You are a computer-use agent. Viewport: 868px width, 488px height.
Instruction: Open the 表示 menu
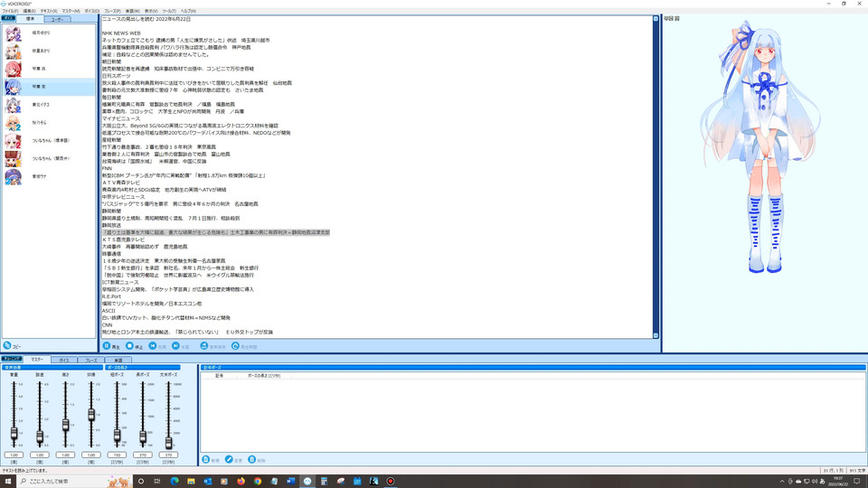coord(151,11)
